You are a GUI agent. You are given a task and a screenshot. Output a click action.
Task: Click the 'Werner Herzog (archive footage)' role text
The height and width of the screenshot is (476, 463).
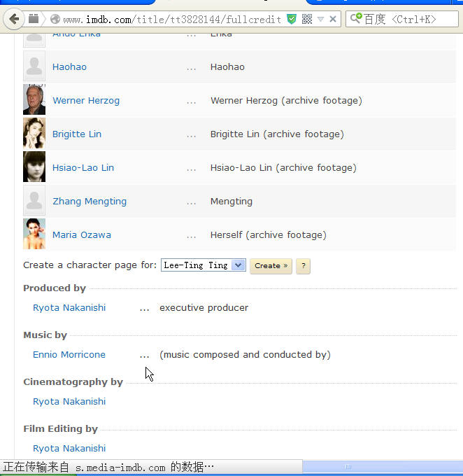click(x=287, y=101)
